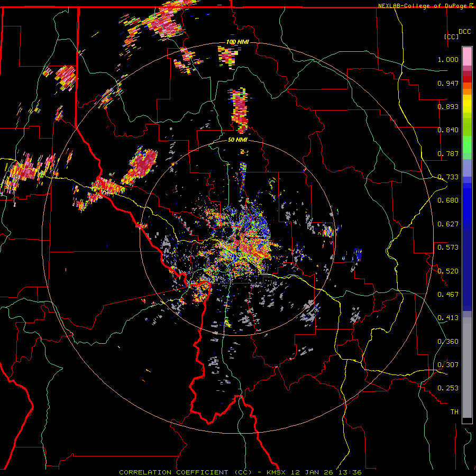Click the 0.787 legend value
This screenshot has width=476, height=476.
click(x=448, y=153)
